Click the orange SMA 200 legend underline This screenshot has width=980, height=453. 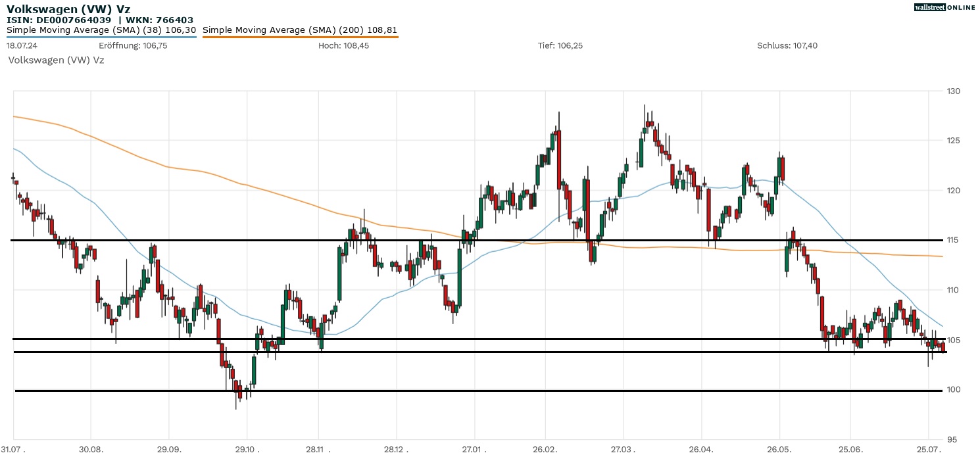tap(300, 37)
